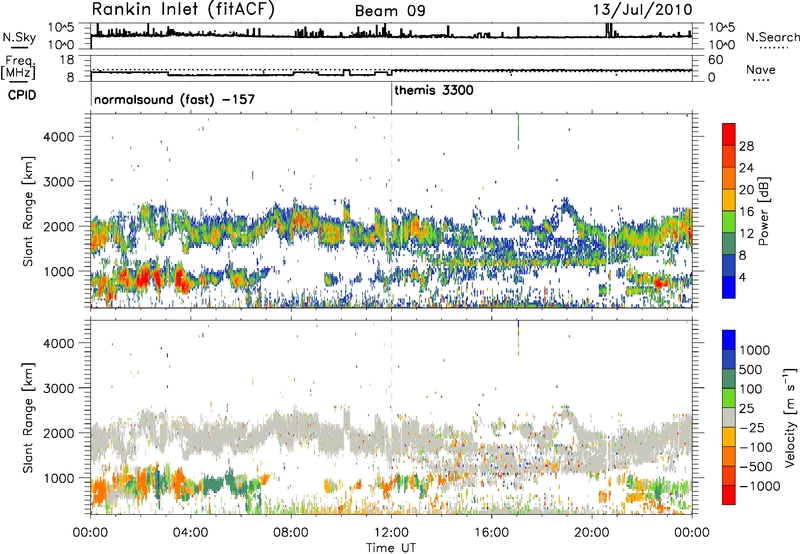Pick the dark green Velocity segment between 100 and 500
Screen dimensions: 800x554
(x=729, y=379)
